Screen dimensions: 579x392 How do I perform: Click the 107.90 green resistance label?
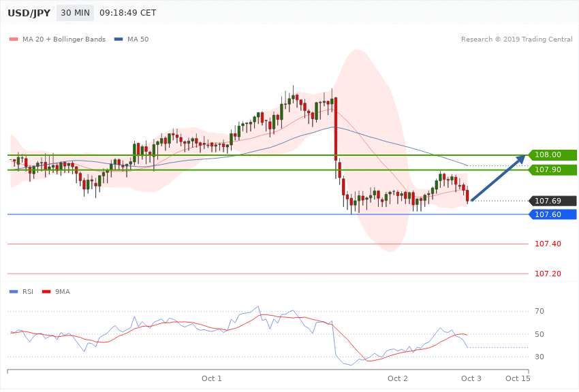click(552, 169)
